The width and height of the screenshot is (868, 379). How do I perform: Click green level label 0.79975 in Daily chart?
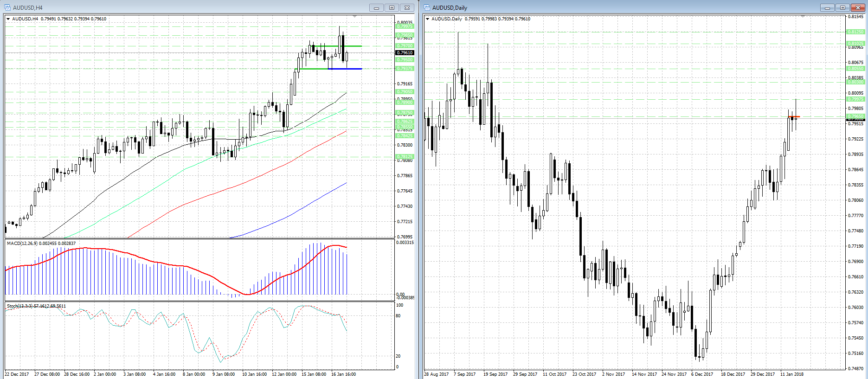pyautogui.click(x=856, y=99)
